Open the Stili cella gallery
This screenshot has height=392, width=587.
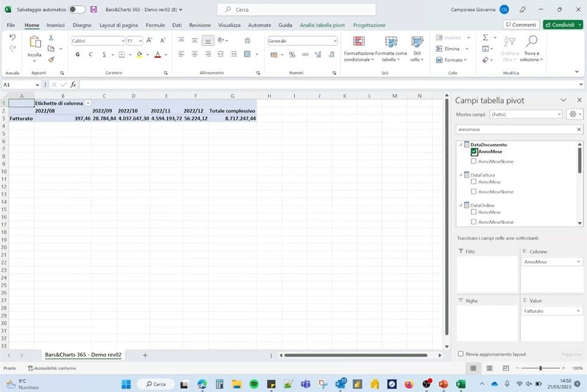[417, 49]
